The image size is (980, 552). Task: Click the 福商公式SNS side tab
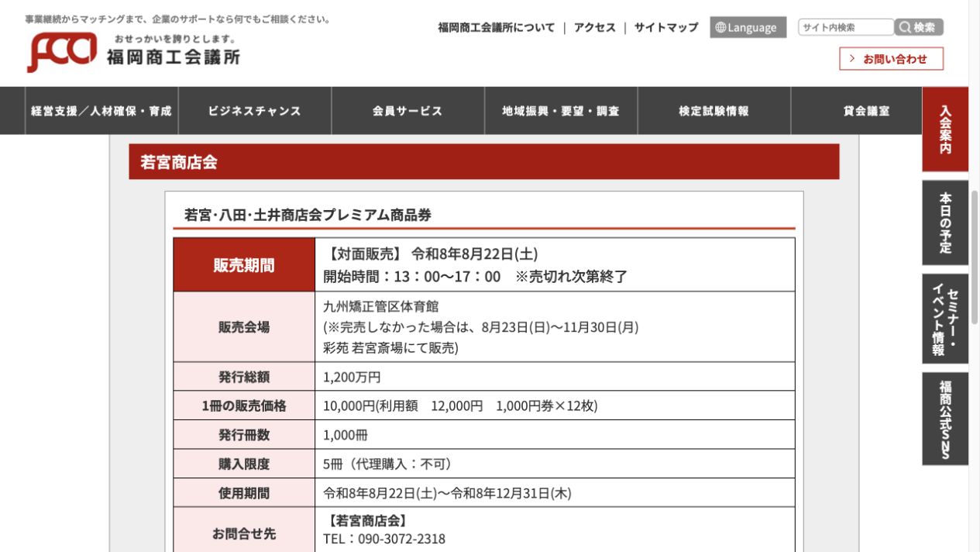click(945, 419)
